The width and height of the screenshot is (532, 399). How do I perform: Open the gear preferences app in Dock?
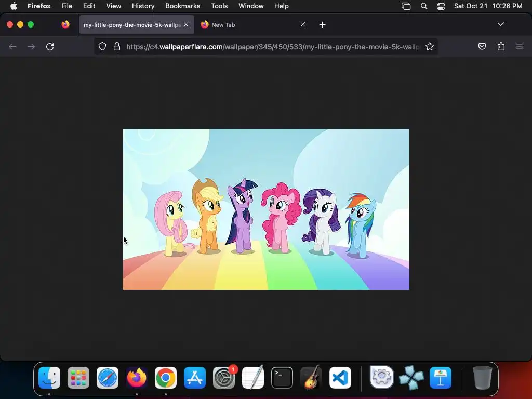click(x=382, y=377)
